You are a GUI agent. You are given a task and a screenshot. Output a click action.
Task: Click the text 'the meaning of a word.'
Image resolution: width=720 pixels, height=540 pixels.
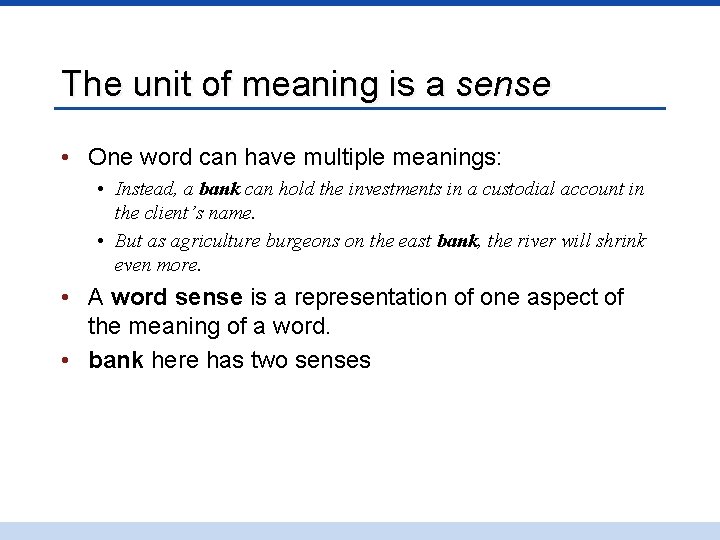(x=209, y=326)
